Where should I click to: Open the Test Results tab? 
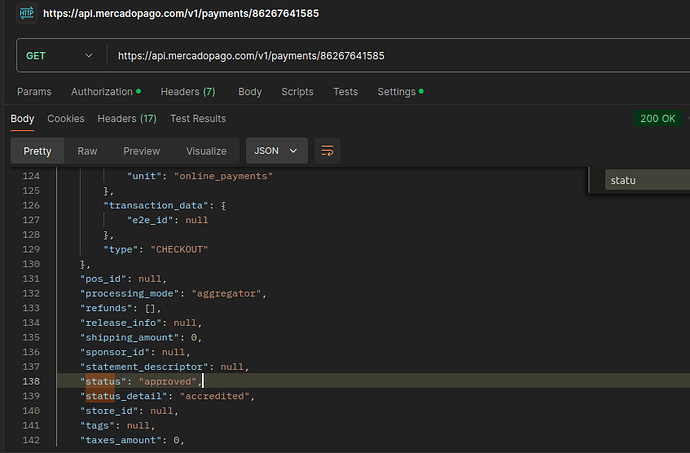coord(198,119)
